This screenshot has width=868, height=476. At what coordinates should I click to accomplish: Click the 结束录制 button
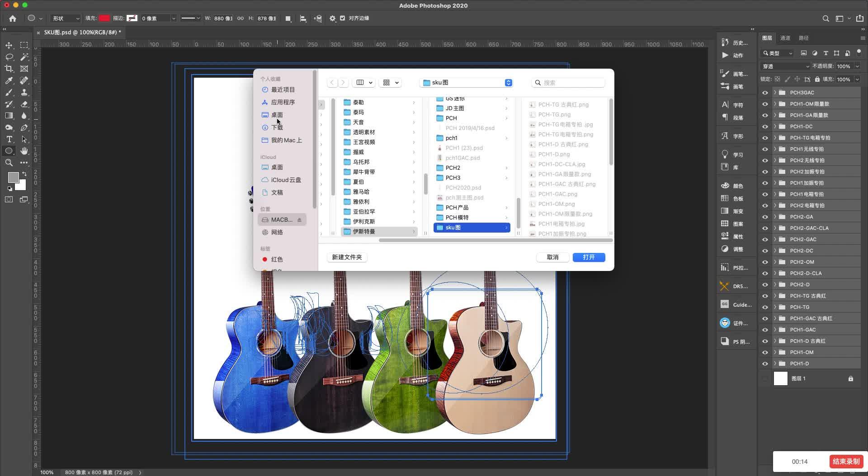click(x=846, y=462)
